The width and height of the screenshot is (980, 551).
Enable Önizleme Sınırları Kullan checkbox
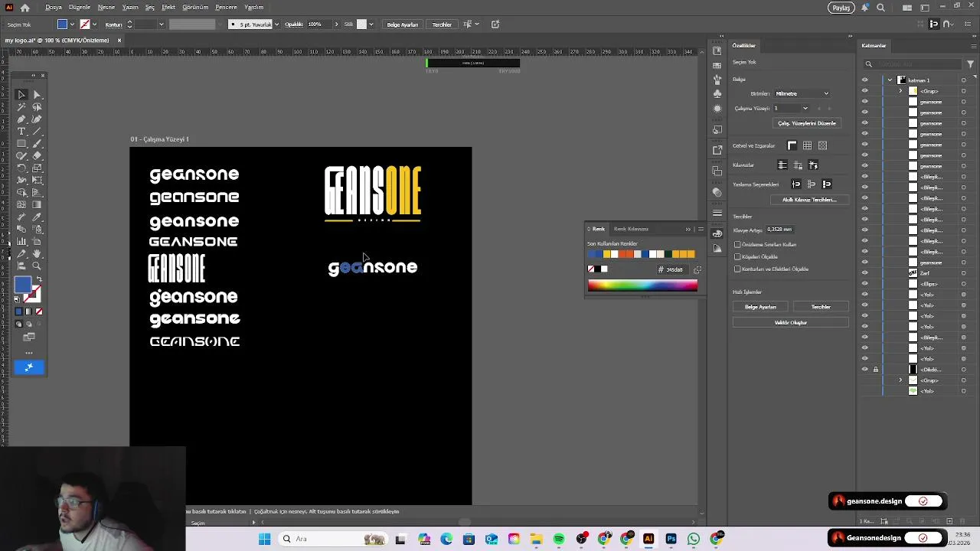(x=737, y=245)
